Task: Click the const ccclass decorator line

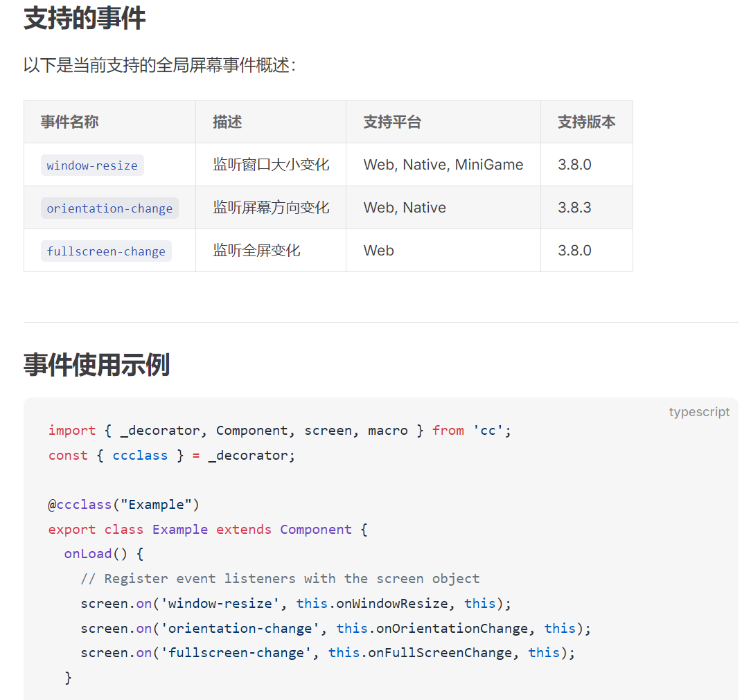Action: coord(171,456)
